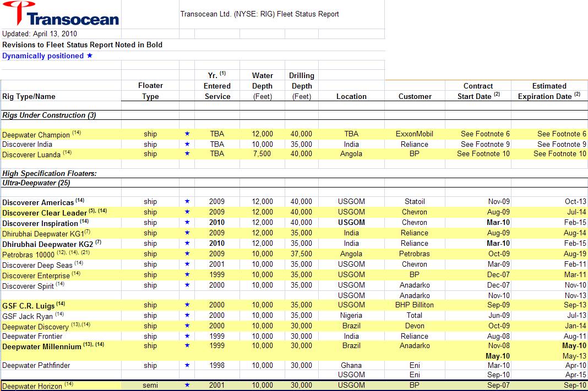
Task: Click the star in Deepwater Horizon row
Action: [187, 385]
